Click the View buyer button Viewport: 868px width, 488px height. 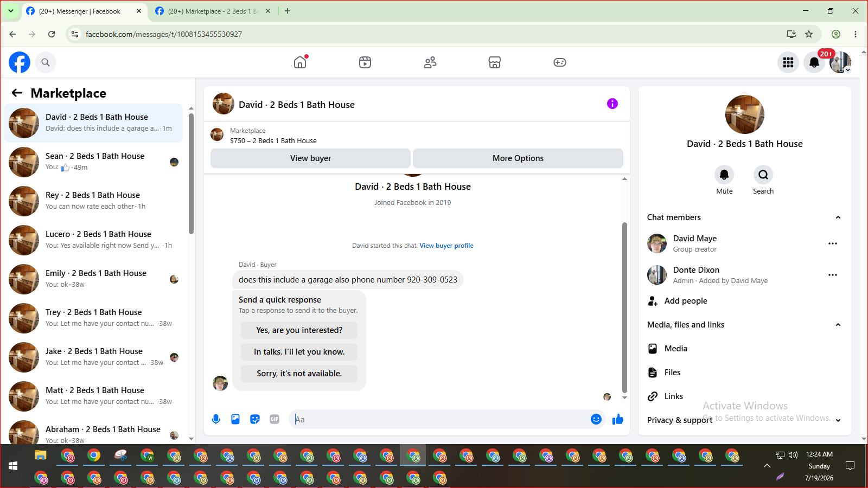[310, 158]
